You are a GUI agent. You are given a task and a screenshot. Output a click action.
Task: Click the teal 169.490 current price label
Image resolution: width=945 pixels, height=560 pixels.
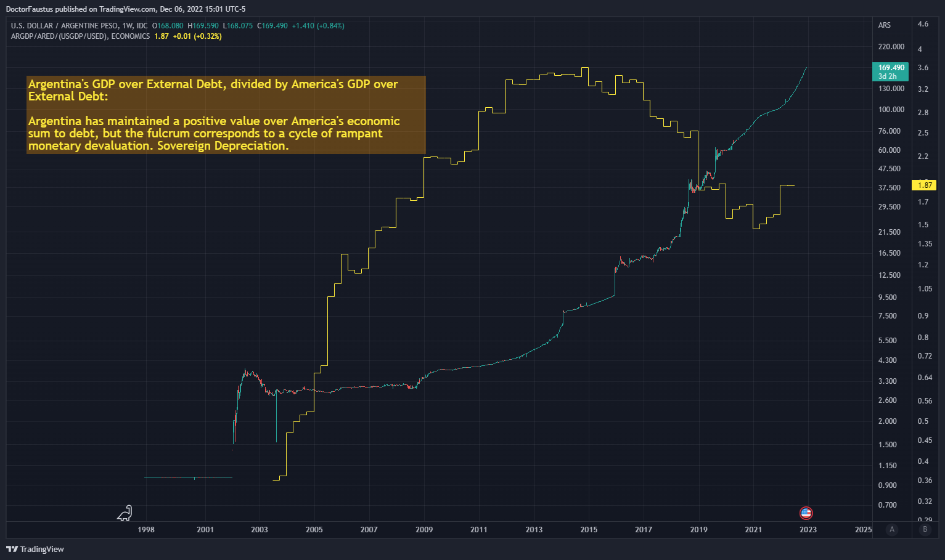tap(891, 71)
